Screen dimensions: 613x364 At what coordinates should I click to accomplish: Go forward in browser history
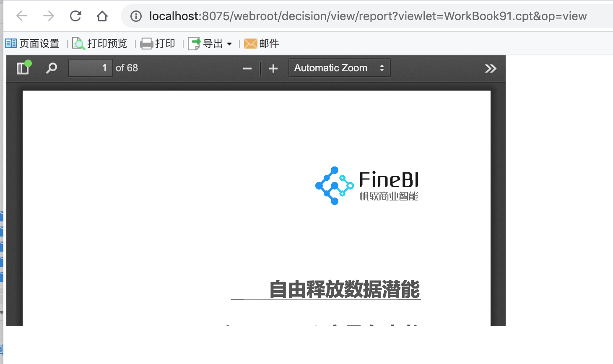(x=49, y=16)
